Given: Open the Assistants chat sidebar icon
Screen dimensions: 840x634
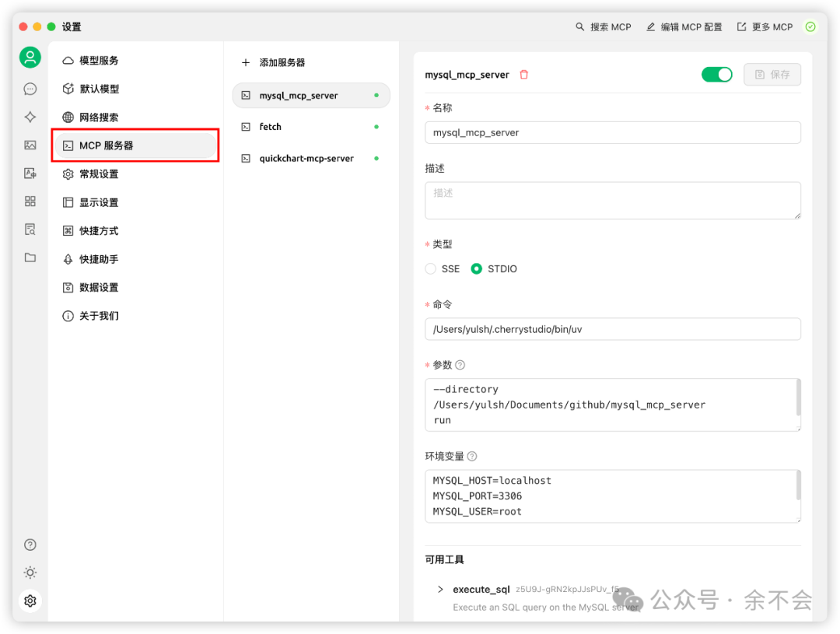Looking at the screenshot, I should [x=30, y=88].
